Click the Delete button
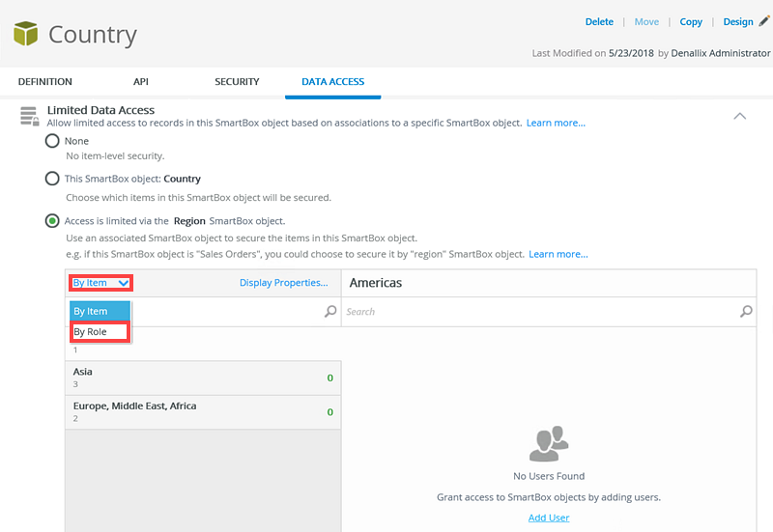The width and height of the screenshot is (773, 532). [x=599, y=22]
